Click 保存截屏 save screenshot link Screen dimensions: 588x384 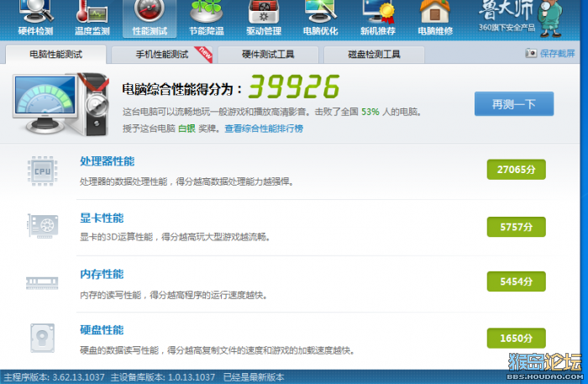pyautogui.click(x=557, y=53)
